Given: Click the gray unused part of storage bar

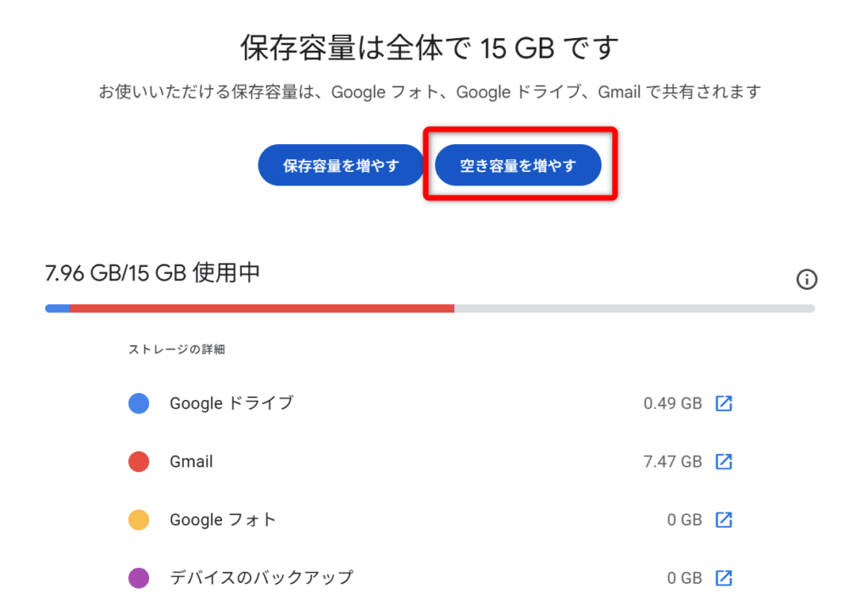Looking at the screenshot, I should pyautogui.click(x=634, y=308).
